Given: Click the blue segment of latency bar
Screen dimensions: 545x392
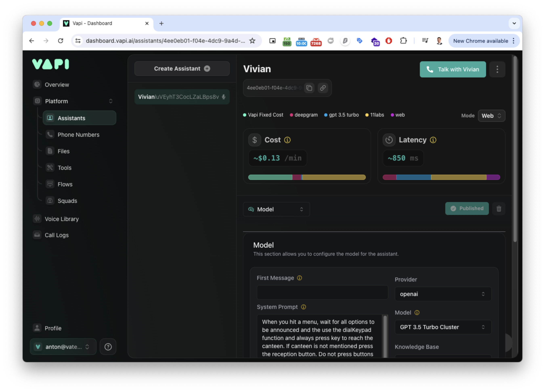Looking at the screenshot, I should tap(413, 177).
